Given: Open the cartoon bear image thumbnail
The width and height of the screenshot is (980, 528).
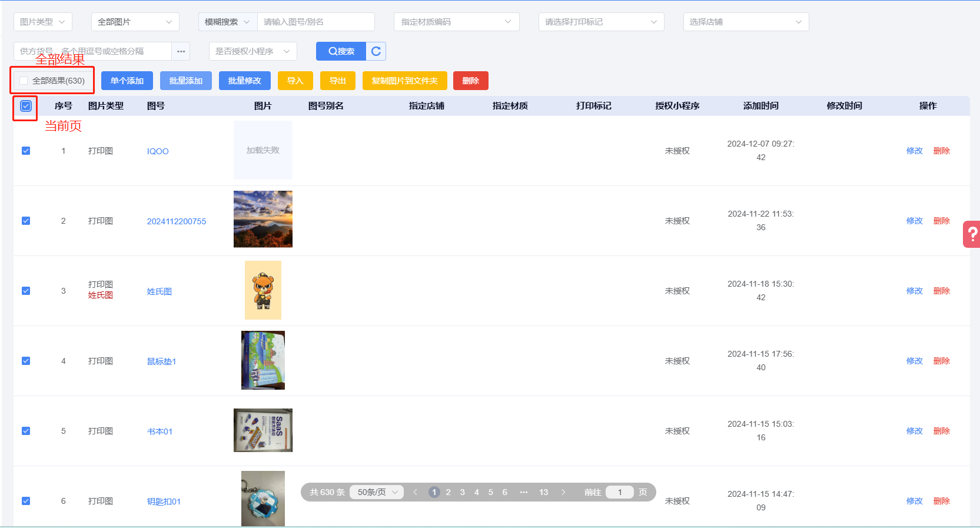Looking at the screenshot, I should point(263,290).
